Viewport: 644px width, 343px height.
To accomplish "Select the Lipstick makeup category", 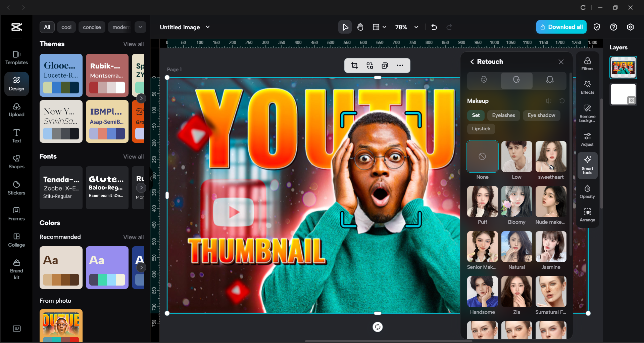I will (x=481, y=129).
